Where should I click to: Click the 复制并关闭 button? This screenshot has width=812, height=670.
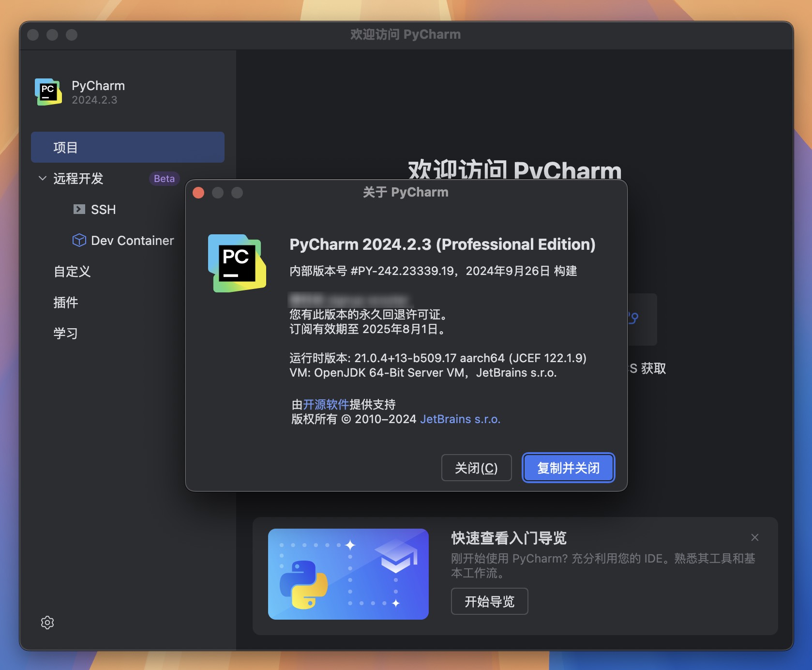[569, 468]
